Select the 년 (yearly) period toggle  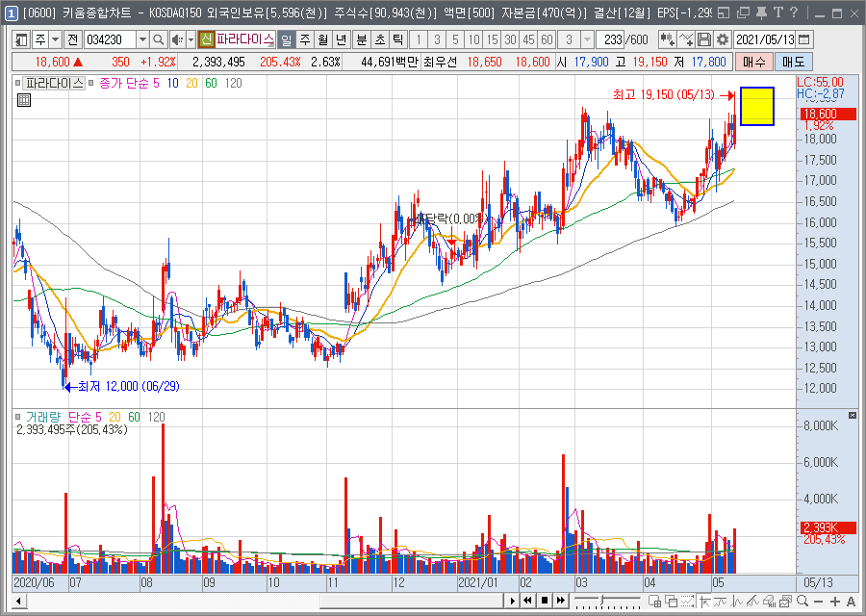[x=342, y=39]
